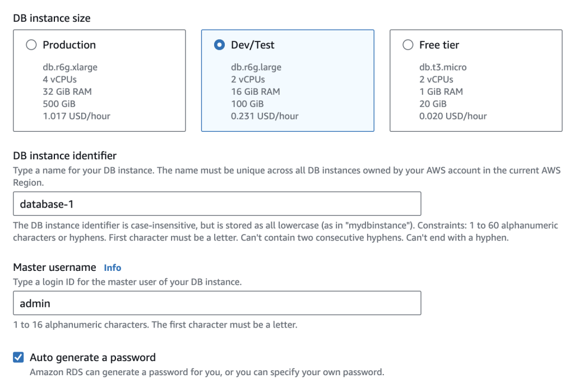This screenshot has width=574, height=392.
Task: Click the Production option label
Action: 68,45
